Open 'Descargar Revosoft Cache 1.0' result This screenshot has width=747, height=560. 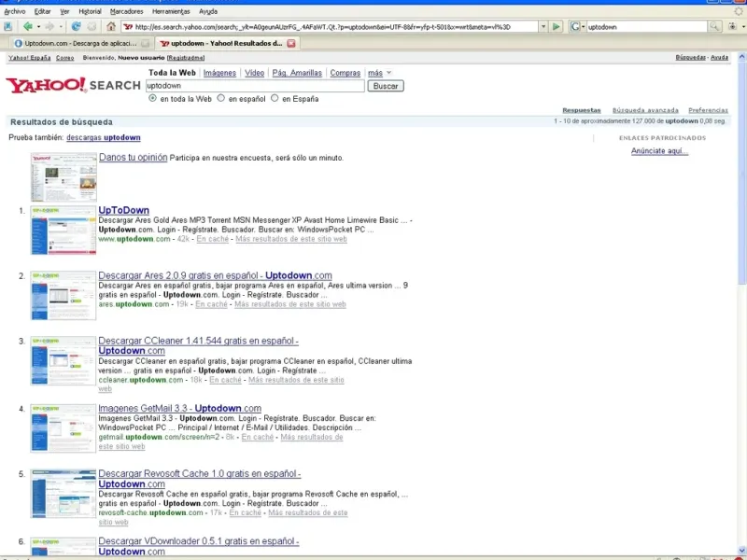point(199,479)
